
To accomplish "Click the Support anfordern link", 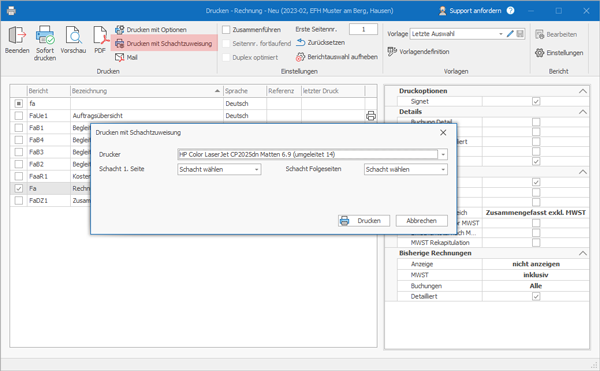I will pyautogui.click(x=470, y=11).
